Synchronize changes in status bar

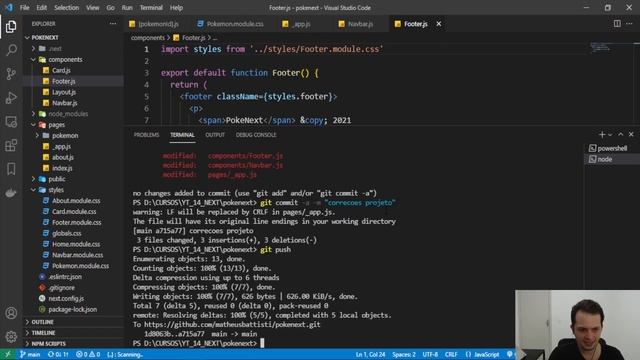click(x=58, y=354)
